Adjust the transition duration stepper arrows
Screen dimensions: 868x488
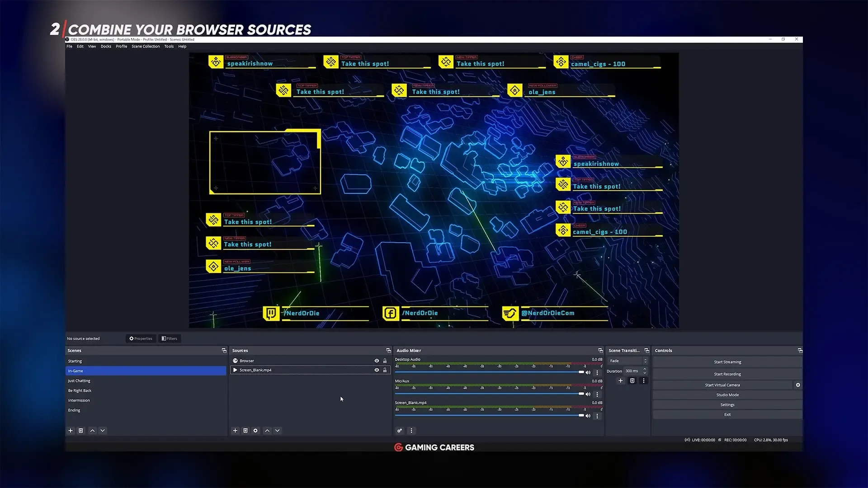pyautogui.click(x=645, y=371)
